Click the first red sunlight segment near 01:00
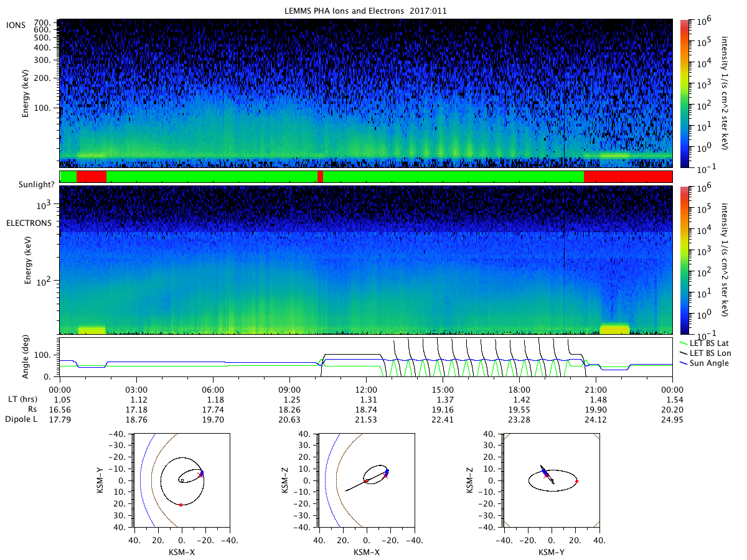Screen dimensions: 747x560 92,177
